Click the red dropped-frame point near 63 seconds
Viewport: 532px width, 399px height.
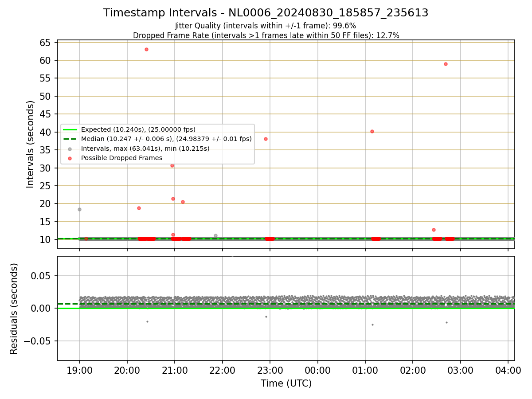146,49
